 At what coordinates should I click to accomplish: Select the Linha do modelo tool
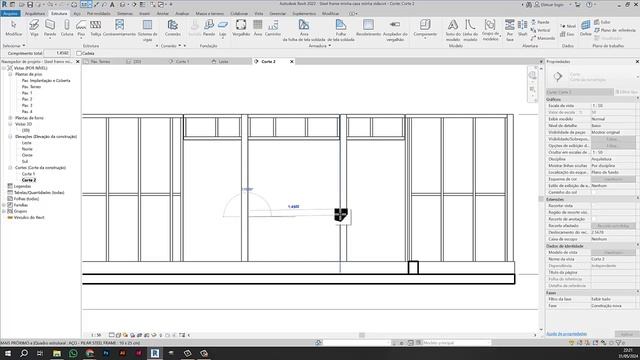pyautogui.click(x=470, y=30)
